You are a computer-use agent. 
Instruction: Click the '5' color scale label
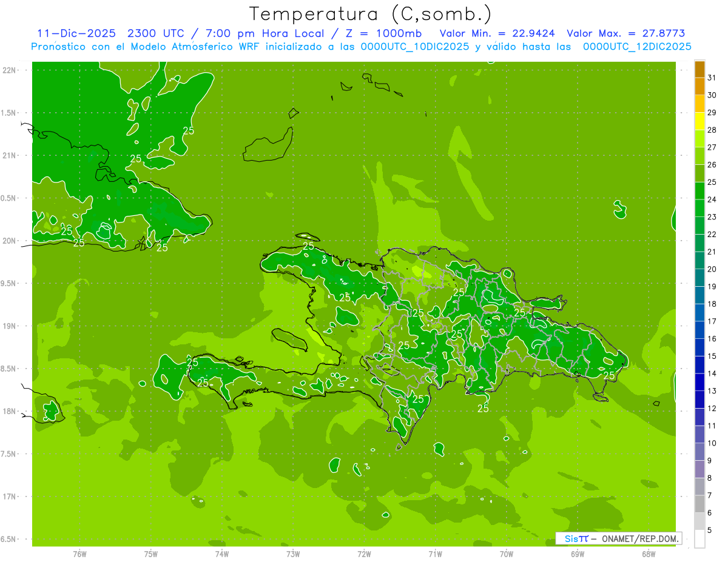(x=710, y=530)
